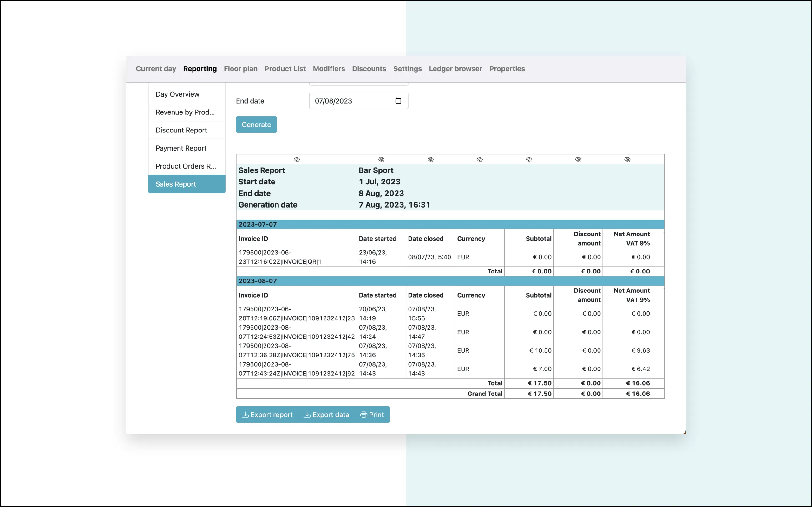Screen dimensions: 812x507
Task: Select Floor plan from top navigation
Action: 241,68
